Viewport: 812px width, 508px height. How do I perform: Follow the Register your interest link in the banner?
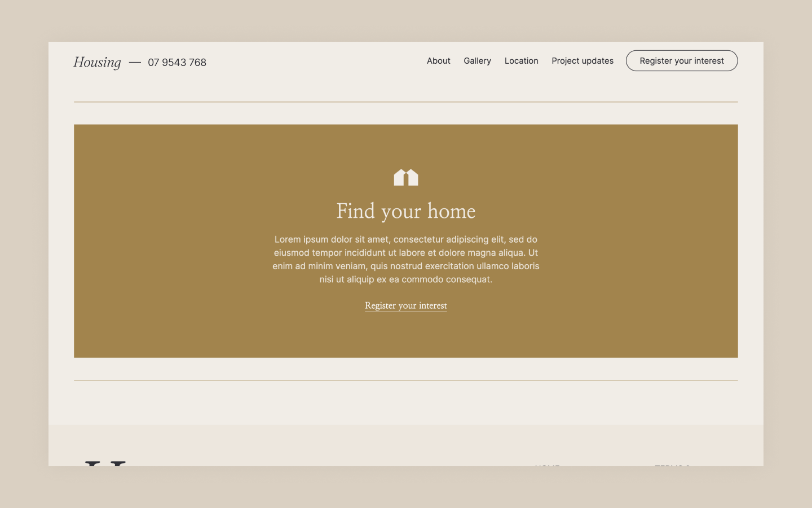(405, 305)
